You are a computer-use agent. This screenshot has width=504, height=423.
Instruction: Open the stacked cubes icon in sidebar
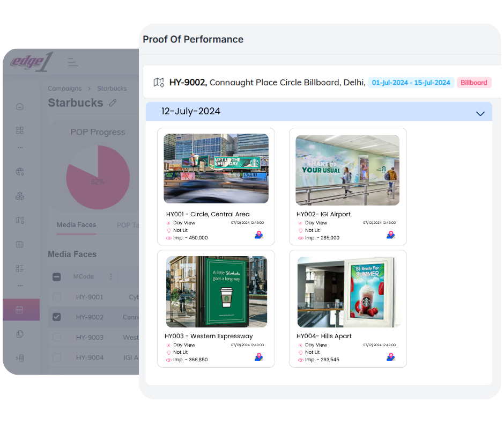click(20, 196)
